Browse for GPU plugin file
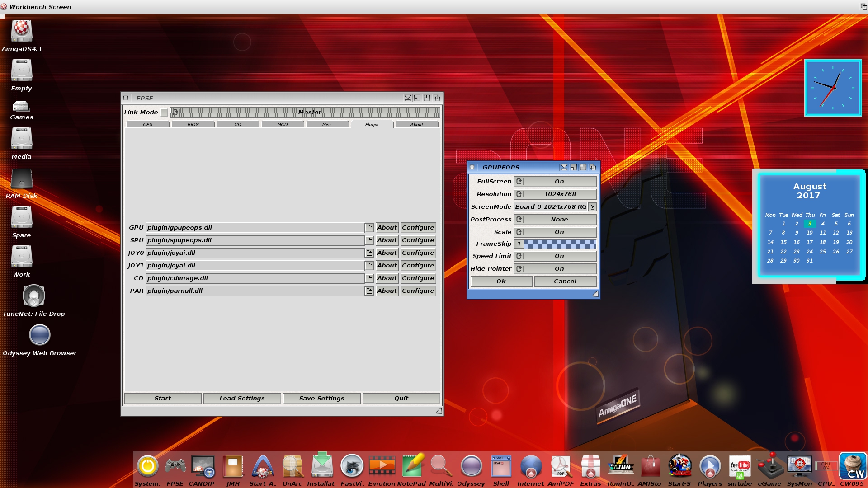 (369, 228)
